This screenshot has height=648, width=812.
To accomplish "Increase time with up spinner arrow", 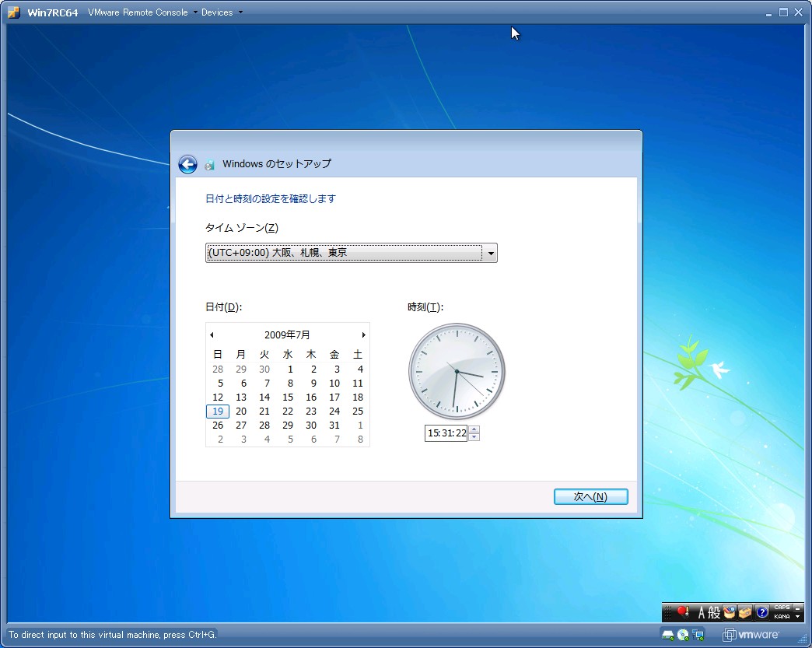I will pyautogui.click(x=474, y=429).
